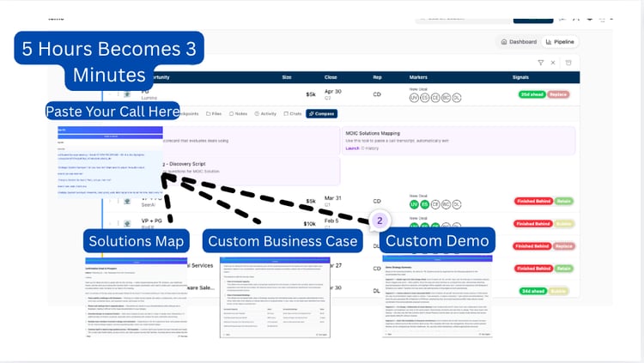Open the Dashboard view
The width and height of the screenshot is (644, 363).
(x=518, y=41)
